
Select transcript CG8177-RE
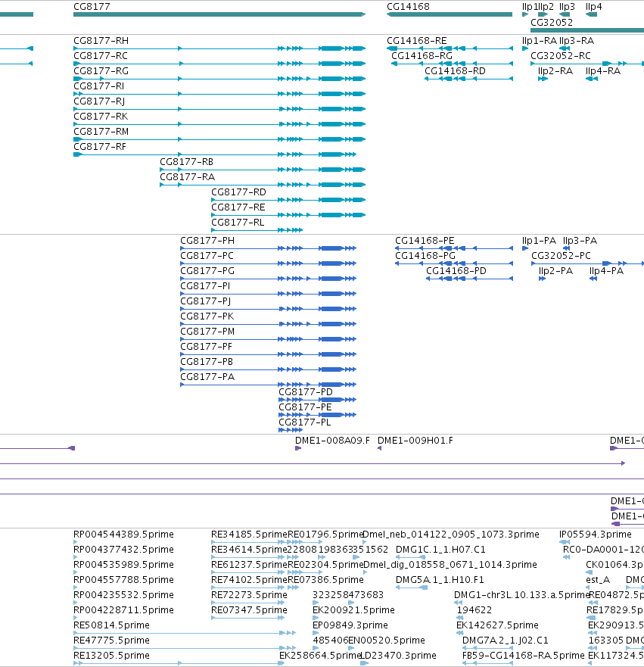(238, 207)
